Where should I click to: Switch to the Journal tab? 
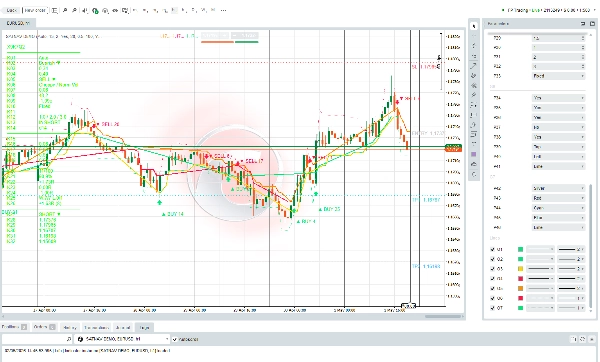click(123, 328)
